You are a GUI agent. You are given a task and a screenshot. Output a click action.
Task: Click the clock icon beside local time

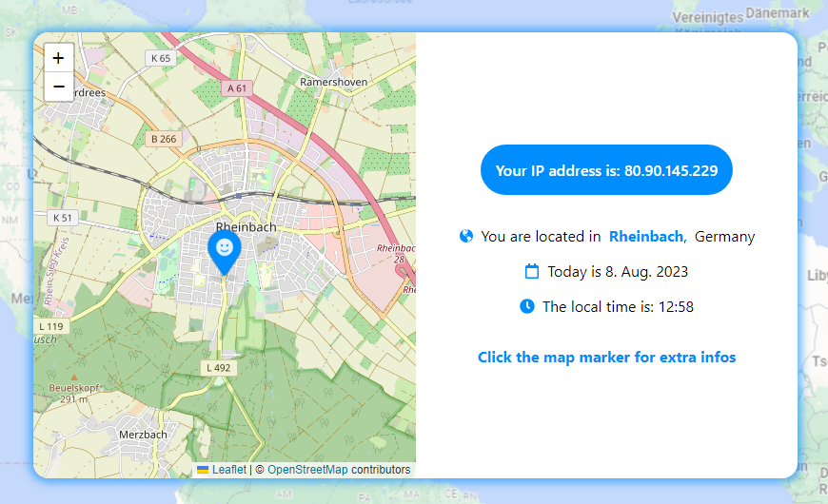[527, 306]
